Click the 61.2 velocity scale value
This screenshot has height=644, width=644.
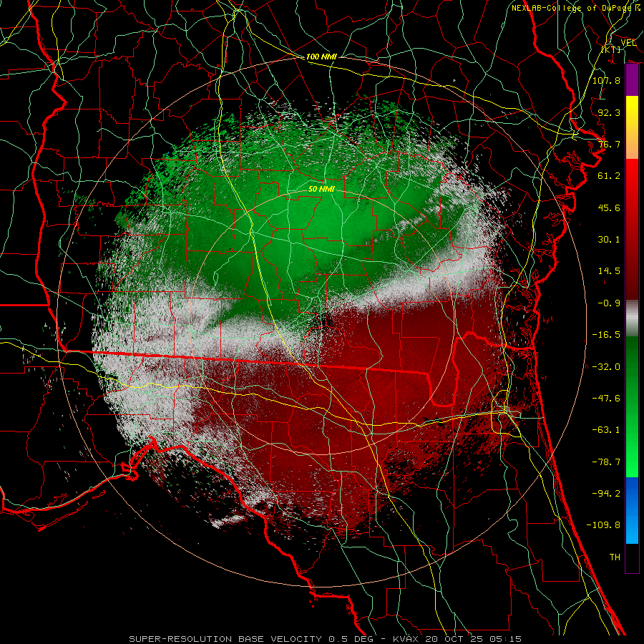[609, 176]
